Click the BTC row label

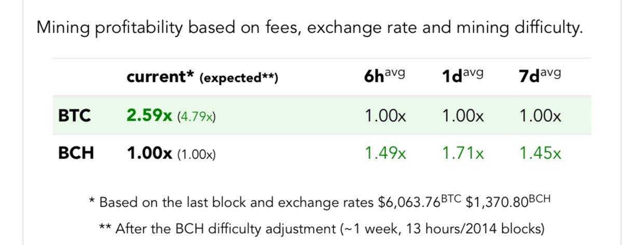pos(74,115)
